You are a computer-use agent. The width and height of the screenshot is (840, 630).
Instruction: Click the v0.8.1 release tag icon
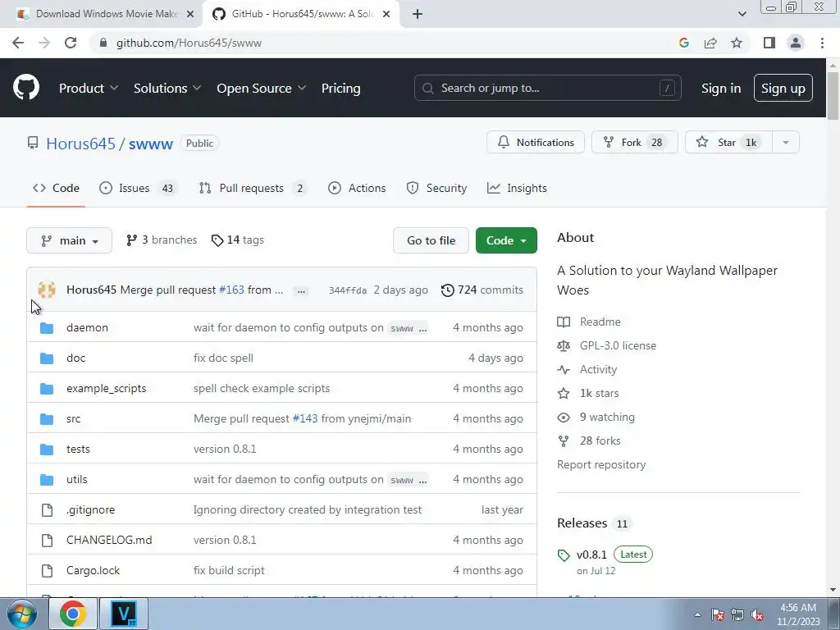[x=564, y=555]
